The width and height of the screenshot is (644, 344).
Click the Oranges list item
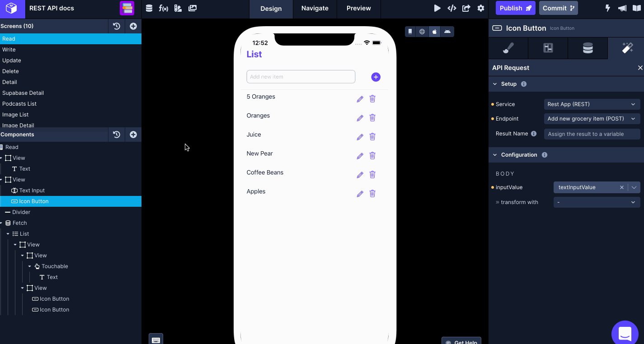(x=258, y=116)
